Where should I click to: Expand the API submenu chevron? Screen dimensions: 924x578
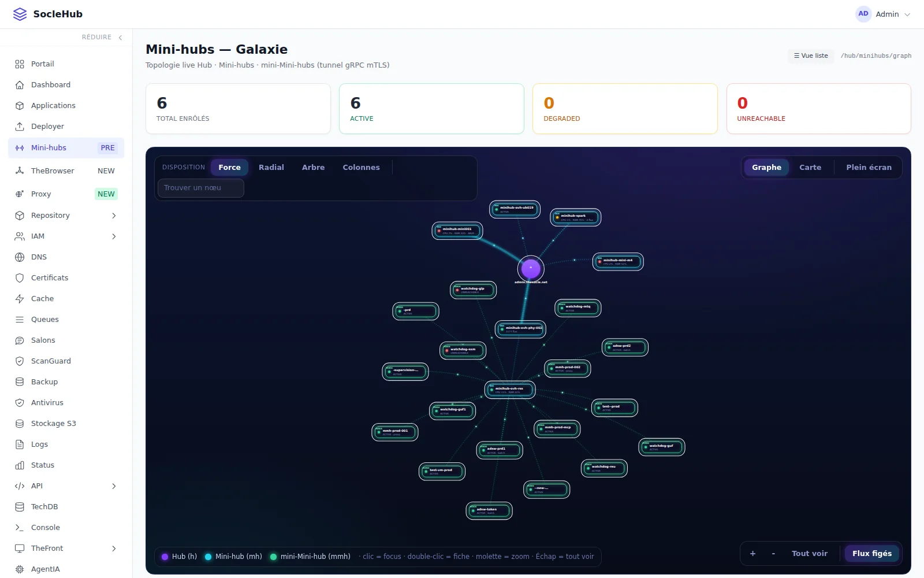(x=114, y=486)
